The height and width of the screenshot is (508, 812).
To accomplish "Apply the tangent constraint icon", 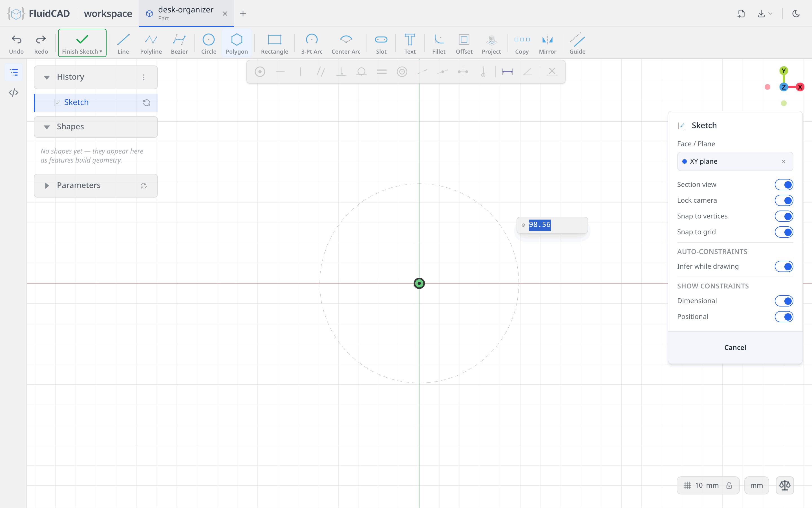I will 361,72.
